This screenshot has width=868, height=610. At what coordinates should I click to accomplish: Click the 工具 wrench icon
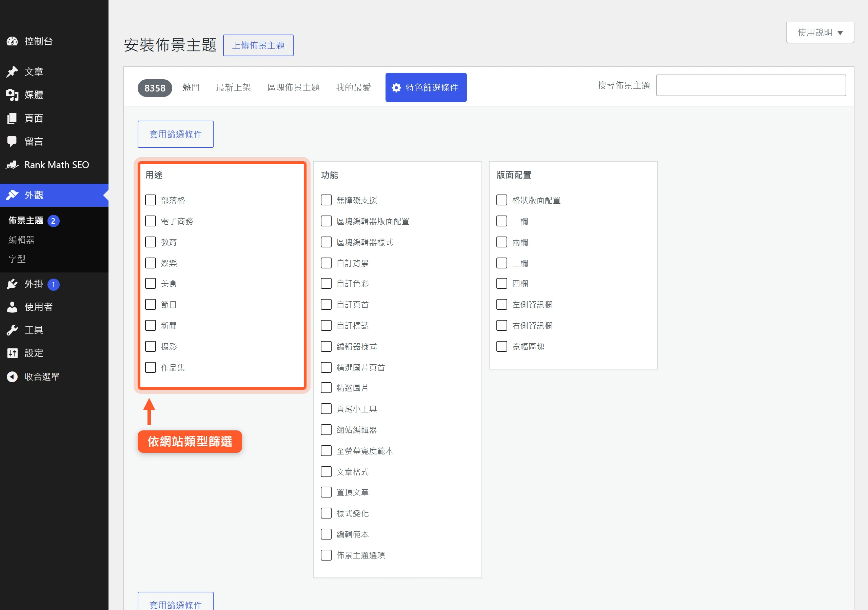(12, 330)
